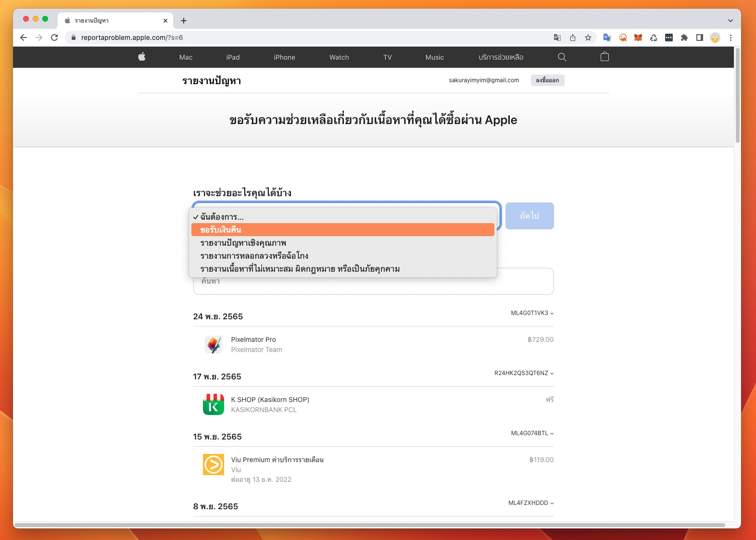Open the Chrome extensions puzzle icon
This screenshot has width=756, height=540.
pyautogui.click(x=684, y=38)
